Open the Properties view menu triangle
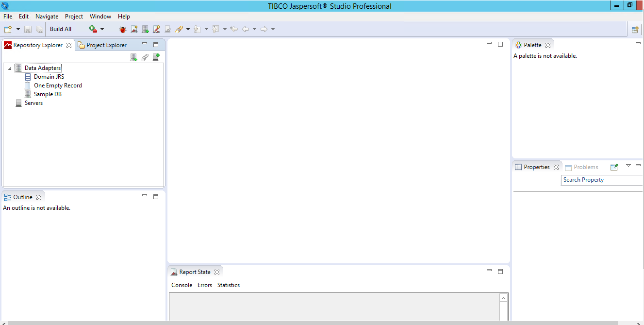 (x=628, y=166)
